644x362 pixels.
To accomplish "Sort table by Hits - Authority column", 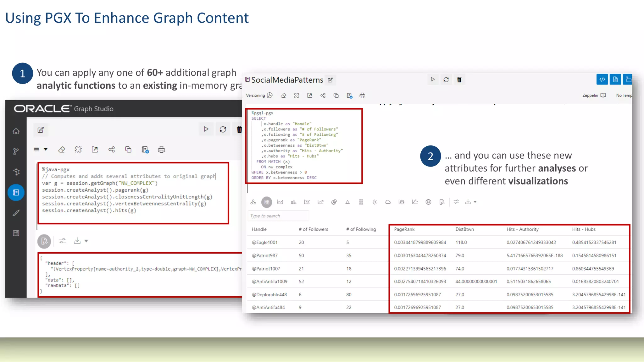I will click(x=522, y=229).
